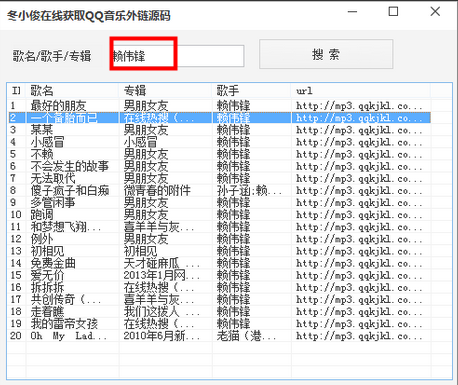Viewport: 458px width, 385px height.
Task: Sort by the 专辑 column header
Action: point(135,90)
